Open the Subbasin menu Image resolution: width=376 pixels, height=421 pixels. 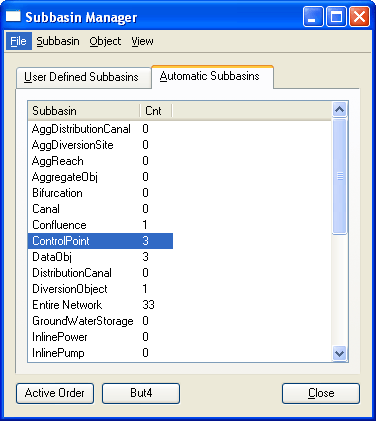(x=58, y=41)
